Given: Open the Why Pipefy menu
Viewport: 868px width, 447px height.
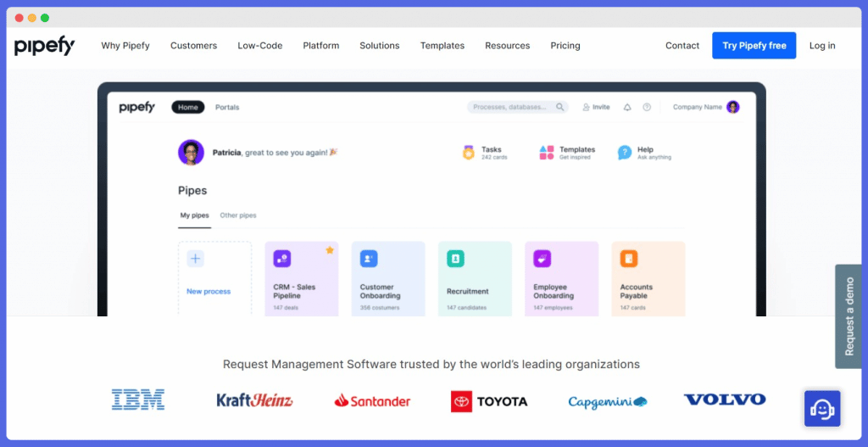Looking at the screenshot, I should [x=125, y=46].
